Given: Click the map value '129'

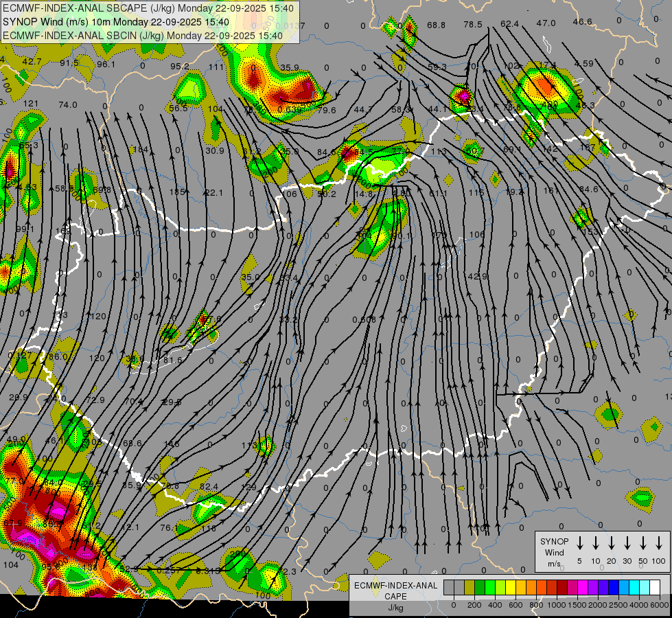Looking at the screenshot, I should 248,488.
